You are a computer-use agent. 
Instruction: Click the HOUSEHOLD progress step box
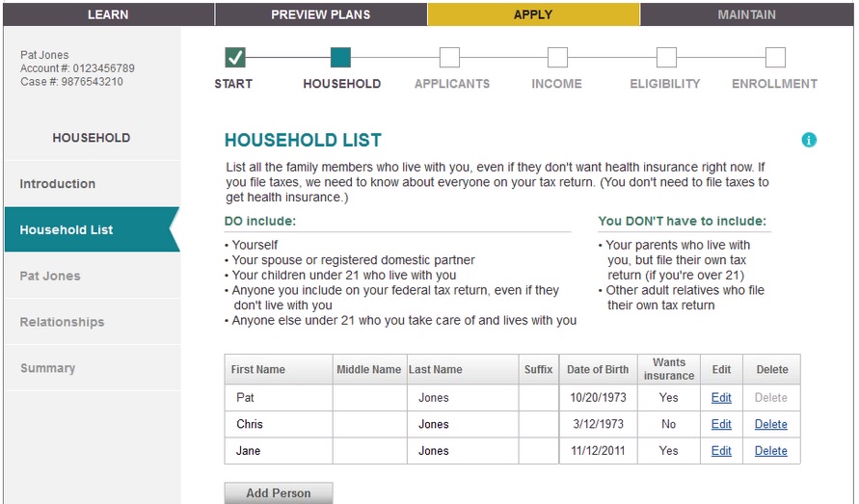pos(340,57)
